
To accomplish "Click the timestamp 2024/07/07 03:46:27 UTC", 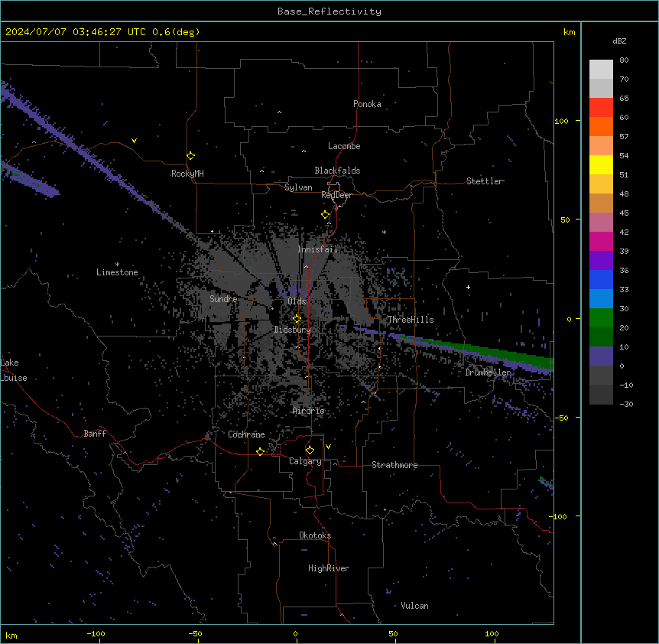I will click(x=75, y=32).
